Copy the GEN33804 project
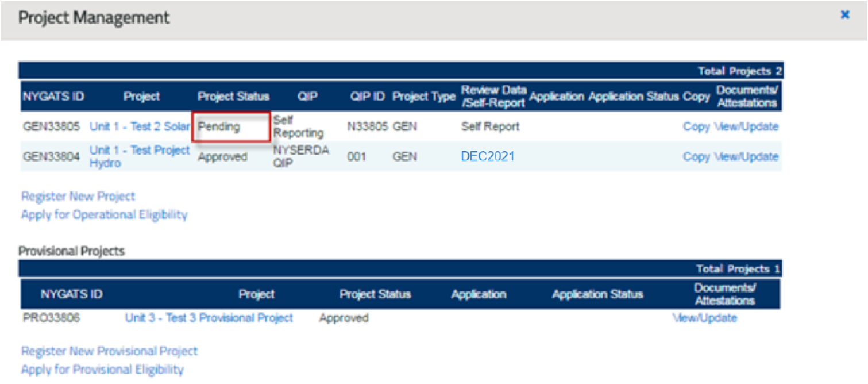 coord(696,157)
